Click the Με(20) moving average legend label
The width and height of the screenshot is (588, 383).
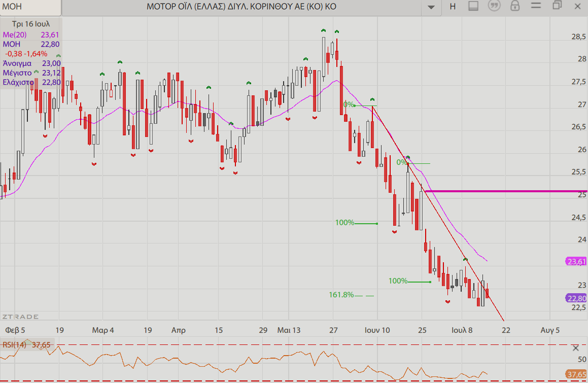15,35
